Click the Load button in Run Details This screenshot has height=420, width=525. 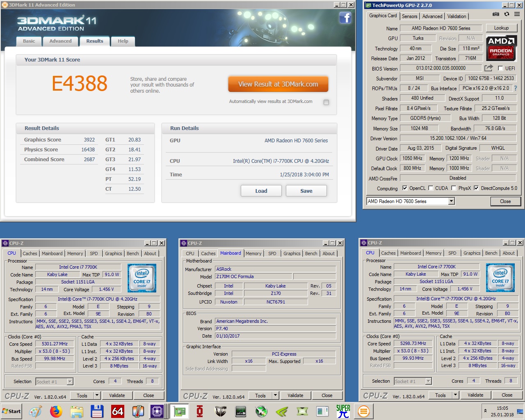tap(261, 191)
